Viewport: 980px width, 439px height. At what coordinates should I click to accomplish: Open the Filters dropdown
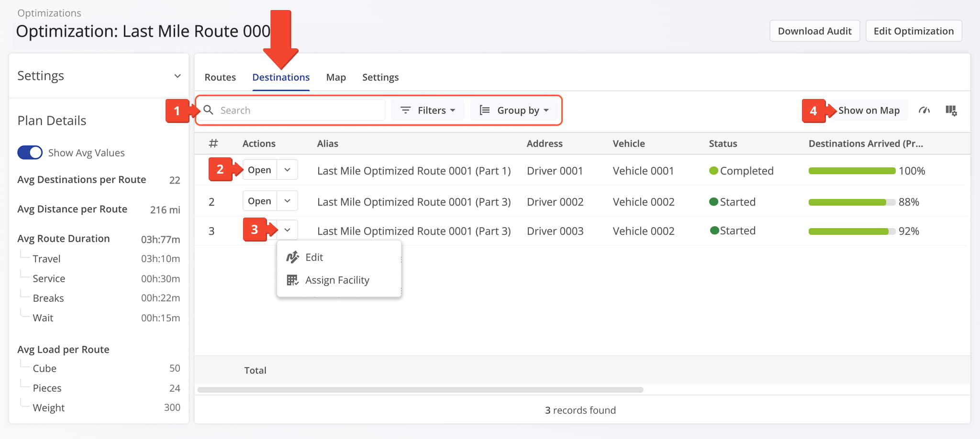tap(428, 110)
